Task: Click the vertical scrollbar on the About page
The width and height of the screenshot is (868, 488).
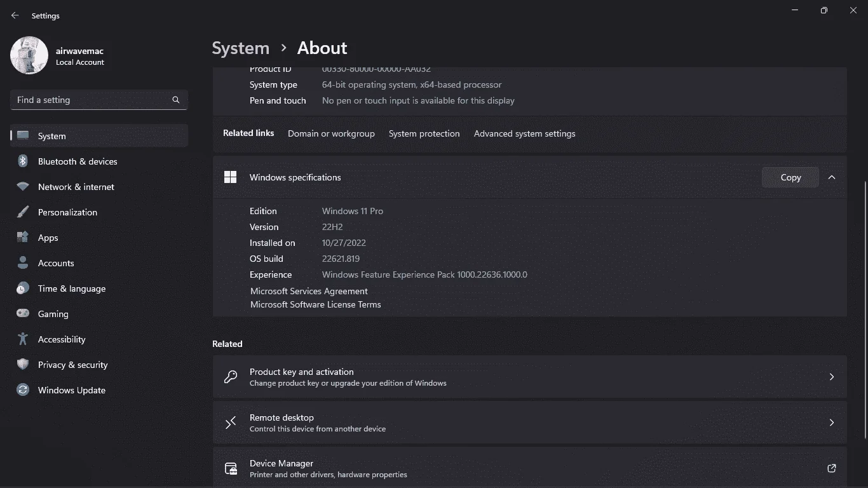Action: click(865, 309)
